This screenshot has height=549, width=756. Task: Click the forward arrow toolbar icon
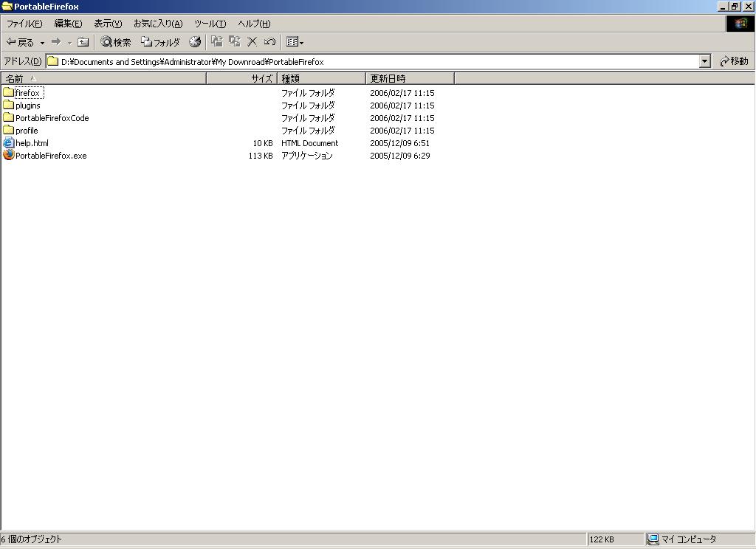[56, 42]
